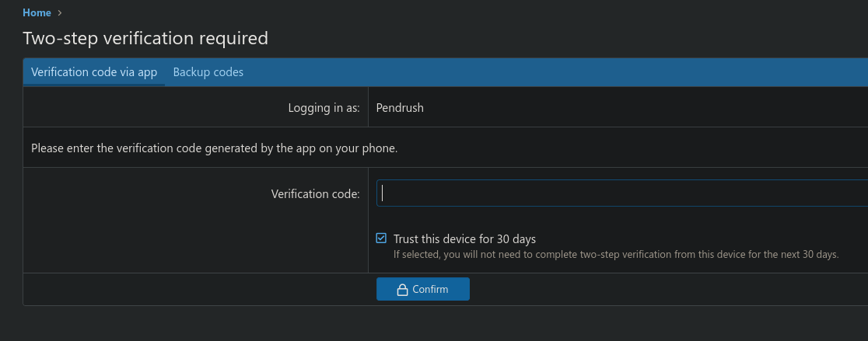The image size is (868, 341).
Task: Click the breadcrumb chevron after Home
Action: pyautogui.click(x=60, y=12)
